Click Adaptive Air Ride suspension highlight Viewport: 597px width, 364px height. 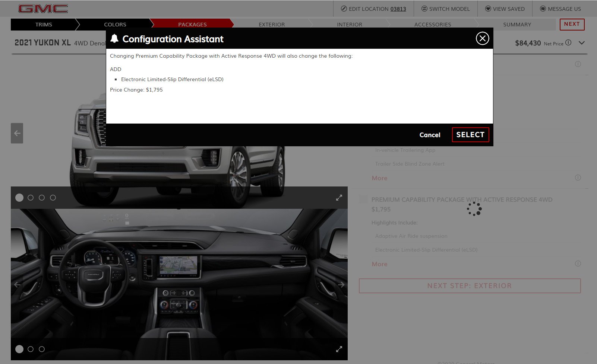point(411,236)
